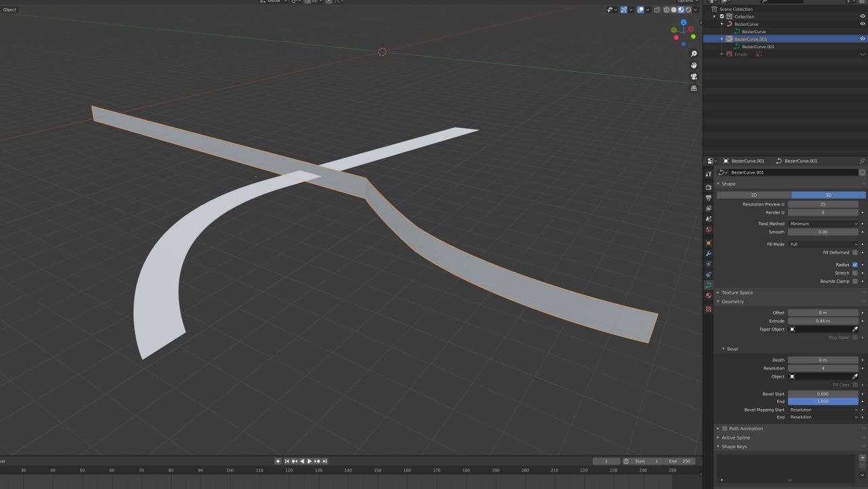Open the World properties tab icon

pos(709,230)
